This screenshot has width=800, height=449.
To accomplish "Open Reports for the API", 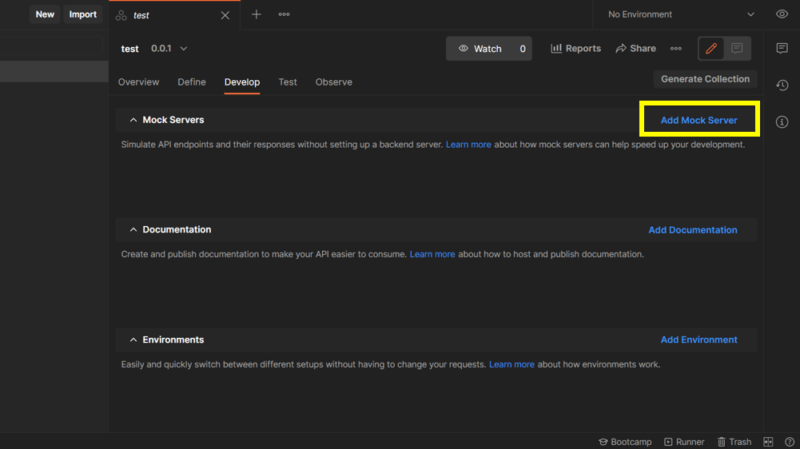I will pos(576,48).
